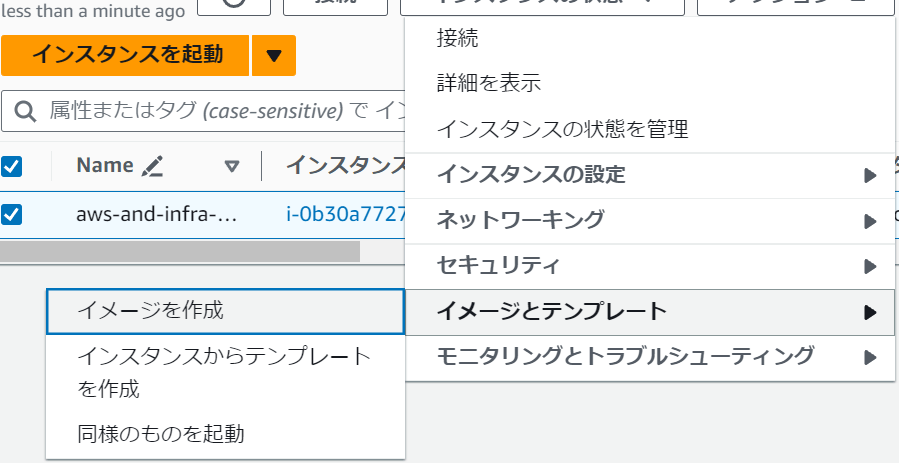Viewport: 899px width, 463px height.
Task: Expand the インスタンスの設定 submenu
Action: point(650,175)
